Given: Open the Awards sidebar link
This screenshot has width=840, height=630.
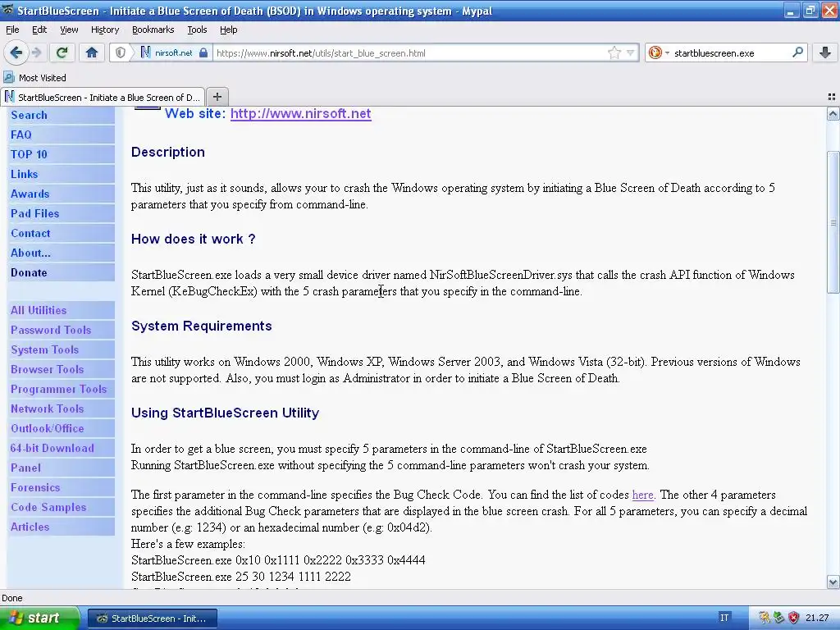Looking at the screenshot, I should [30, 194].
